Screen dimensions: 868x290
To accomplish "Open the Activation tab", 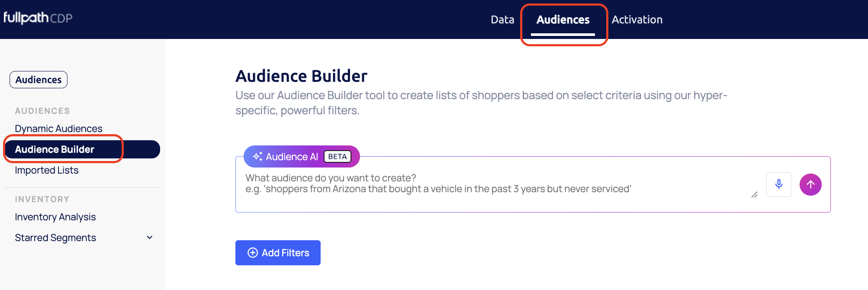I will click(x=637, y=19).
